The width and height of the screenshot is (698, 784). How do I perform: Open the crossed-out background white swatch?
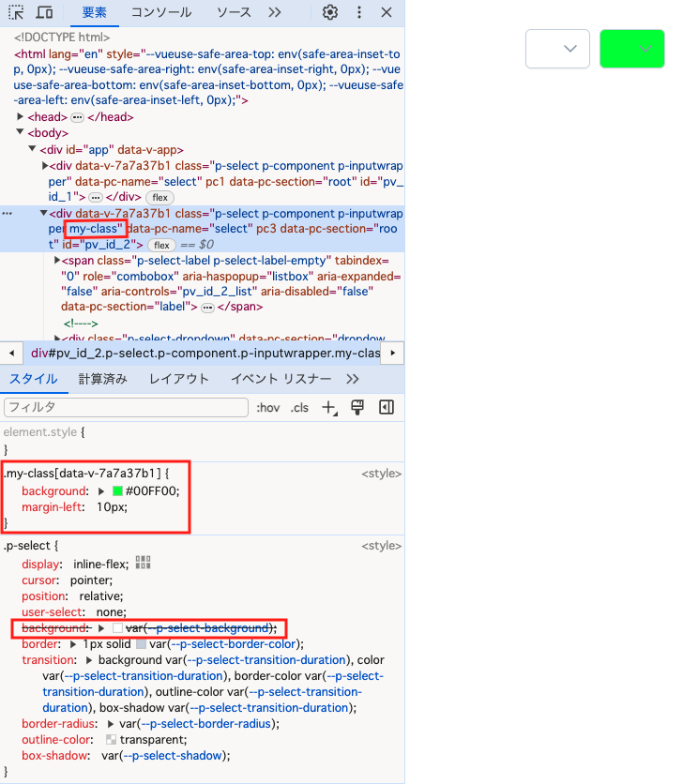click(117, 628)
